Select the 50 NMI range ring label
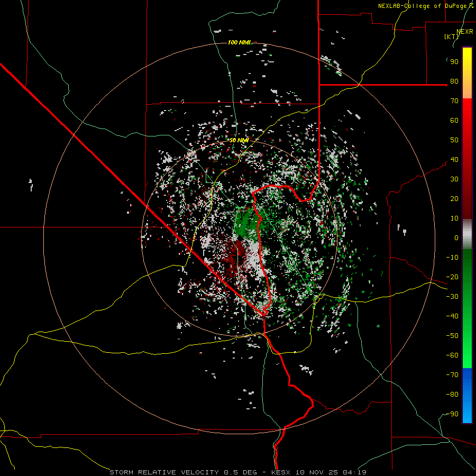The height and width of the screenshot is (476, 476). [239, 140]
